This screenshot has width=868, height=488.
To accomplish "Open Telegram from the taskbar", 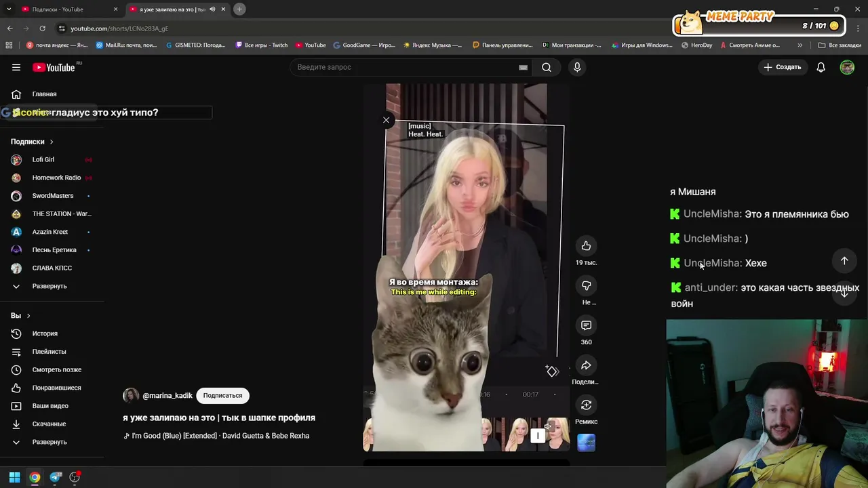I will 56,477.
